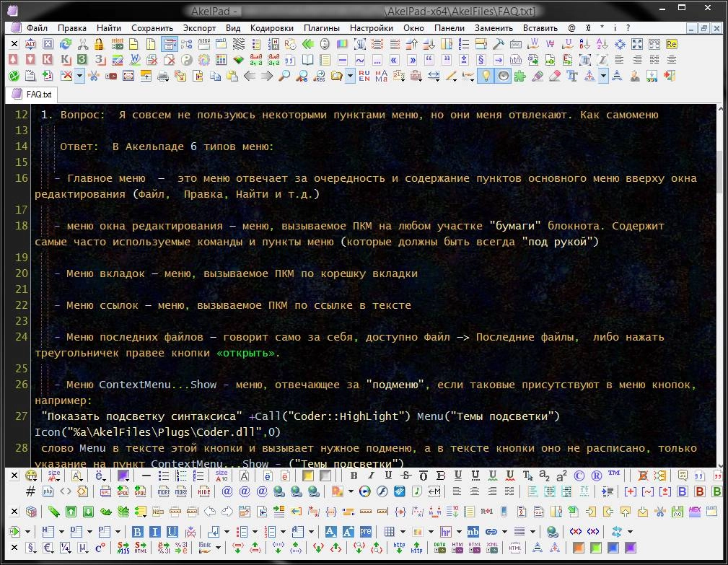The width and height of the screenshot is (728, 565).
Task: Click the pink eraser icon
Action: [555, 76]
